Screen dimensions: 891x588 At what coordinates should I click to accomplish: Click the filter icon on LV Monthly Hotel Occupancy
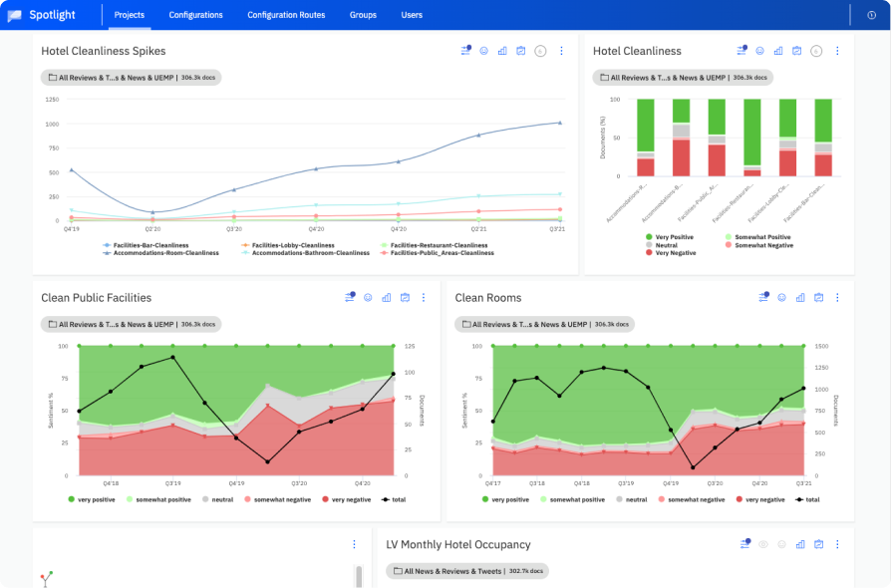[x=744, y=544]
